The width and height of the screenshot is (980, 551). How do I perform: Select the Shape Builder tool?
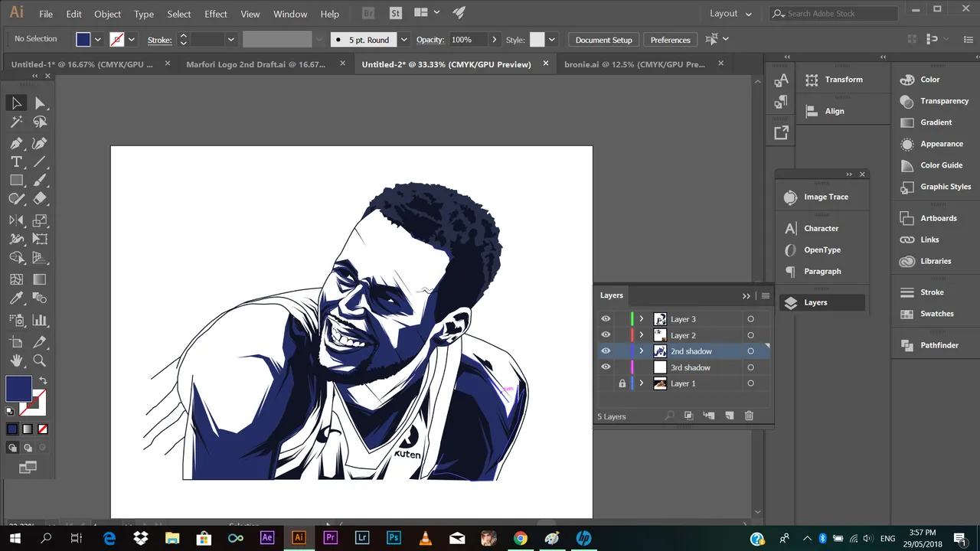tap(16, 258)
